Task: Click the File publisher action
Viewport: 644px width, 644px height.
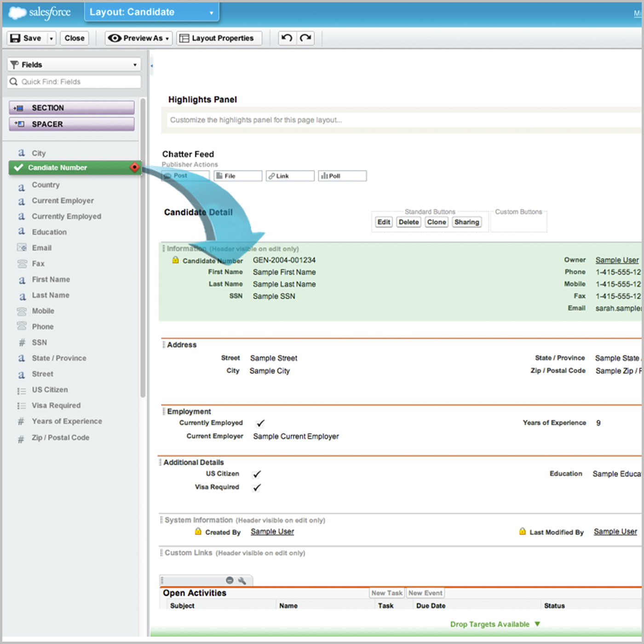Action: 238,176
